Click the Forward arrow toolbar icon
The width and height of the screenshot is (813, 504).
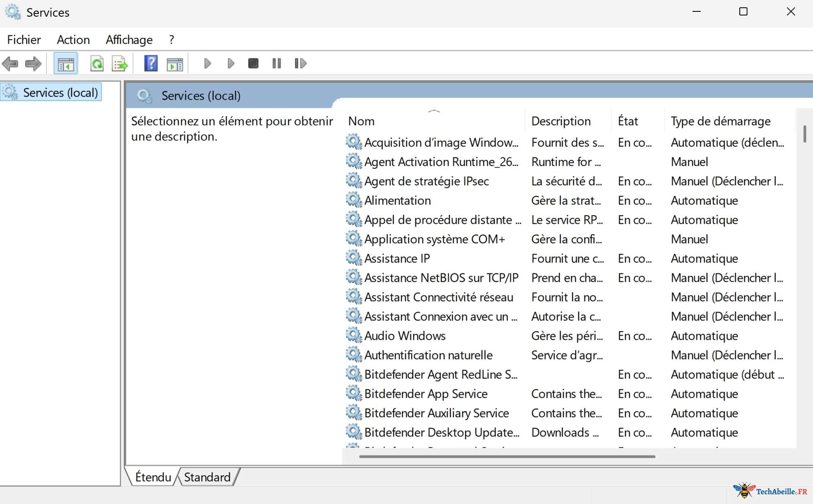pyautogui.click(x=33, y=64)
